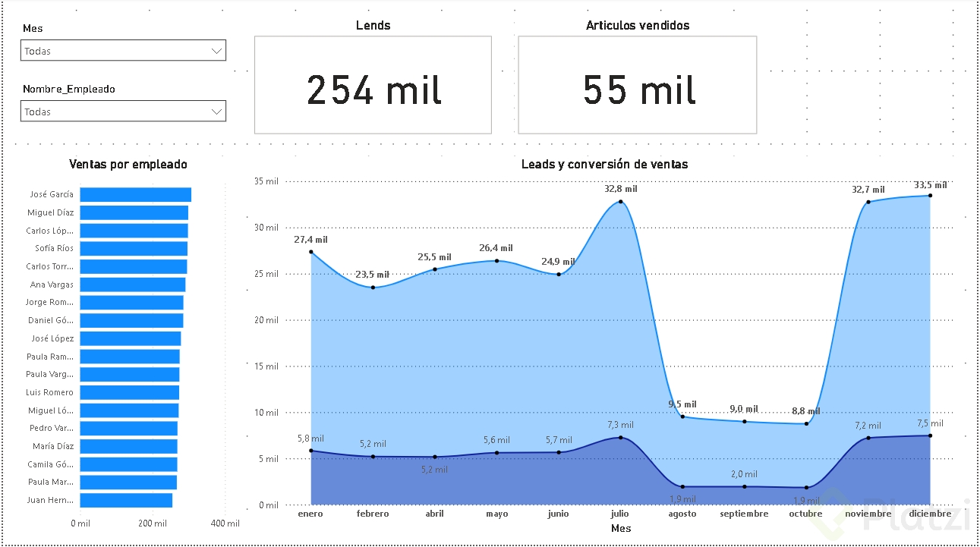Click the 'Paula Mar...' employee label
This screenshot has width=980, height=547.
point(50,482)
